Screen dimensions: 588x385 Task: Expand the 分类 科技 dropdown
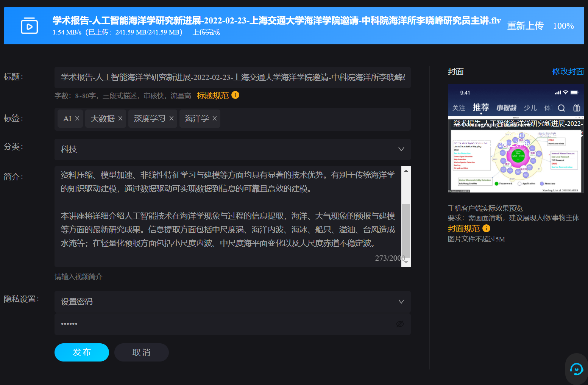(x=232, y=149)
